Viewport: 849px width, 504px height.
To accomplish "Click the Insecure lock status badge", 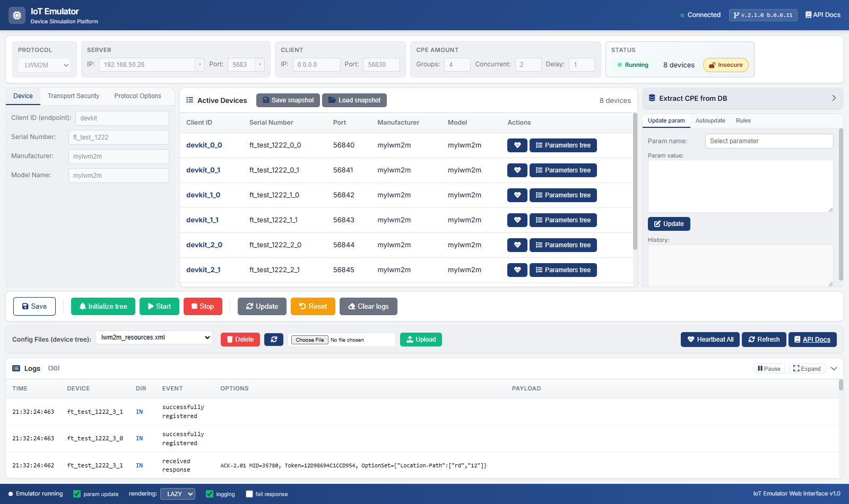I will click(726, 65).
